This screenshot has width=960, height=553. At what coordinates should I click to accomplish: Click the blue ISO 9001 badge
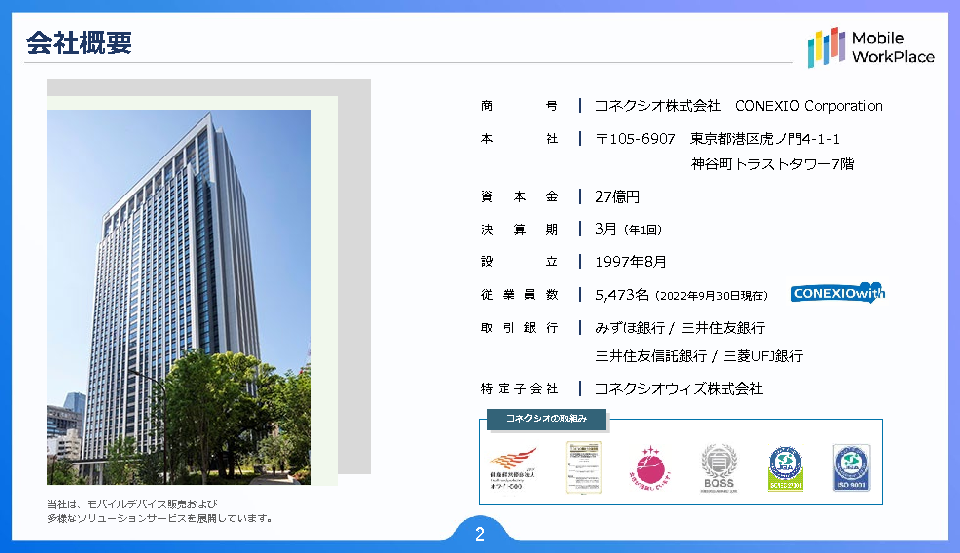[849, 467]
